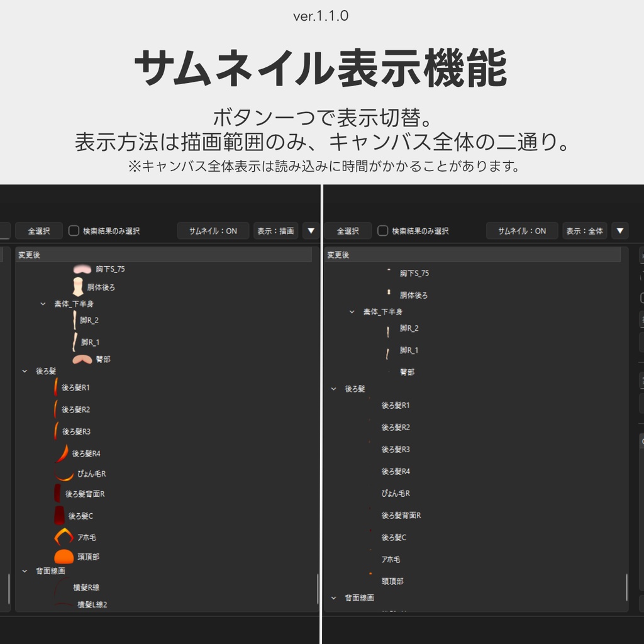Enable 検索結果のみ選択 checkbox in right panel
This screenshot has width=644, height=644.
(382, 231)
